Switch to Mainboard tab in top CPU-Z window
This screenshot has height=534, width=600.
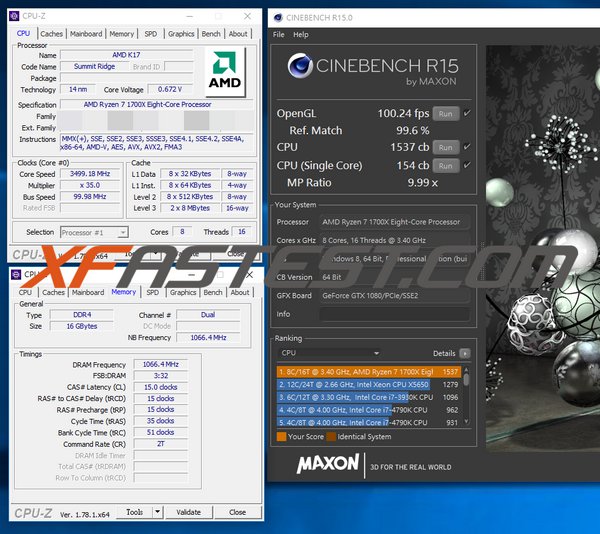(x=86, y=34)
